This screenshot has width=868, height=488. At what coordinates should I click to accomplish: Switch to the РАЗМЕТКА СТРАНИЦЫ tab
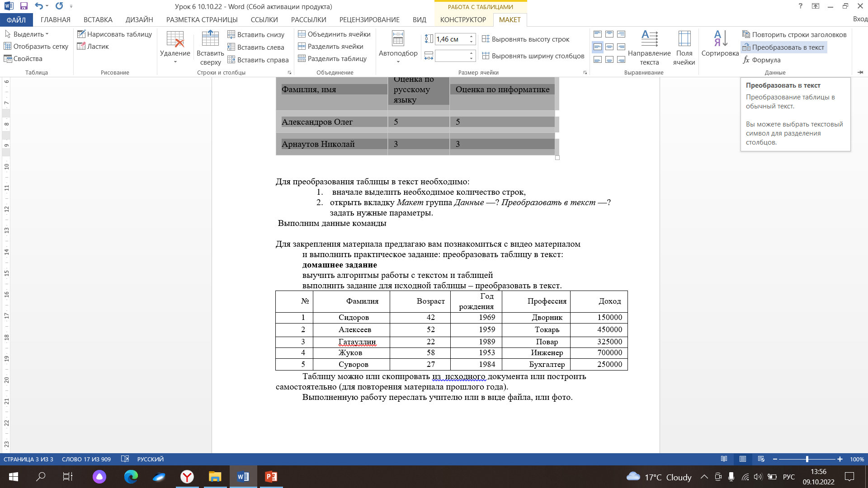pyautogui.click(x=202, y=19)
